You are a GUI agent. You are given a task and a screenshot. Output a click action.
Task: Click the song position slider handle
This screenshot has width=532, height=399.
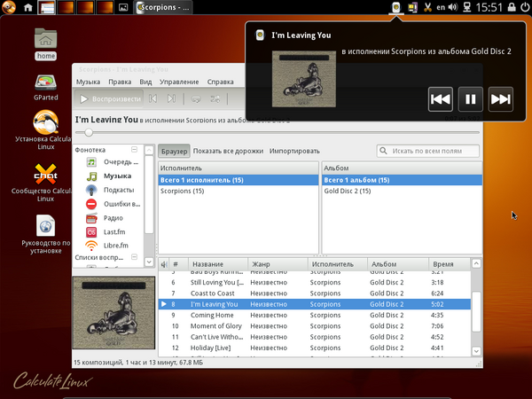tap(89, 132)
